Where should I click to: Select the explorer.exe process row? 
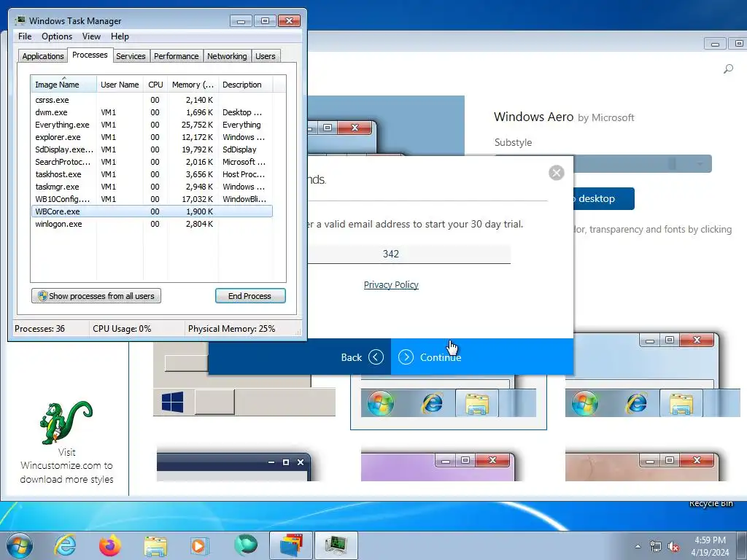tap(152, 137)
